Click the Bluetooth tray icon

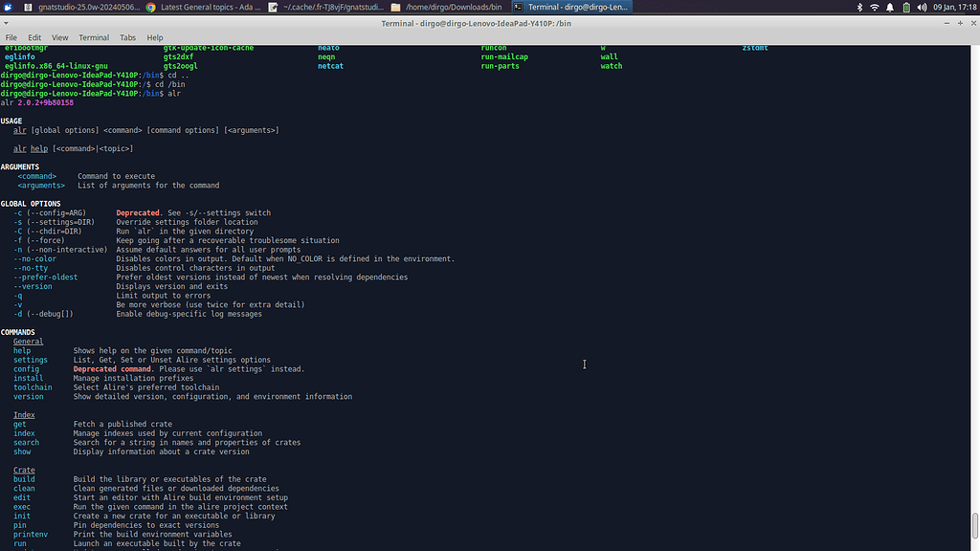[859, 7]
